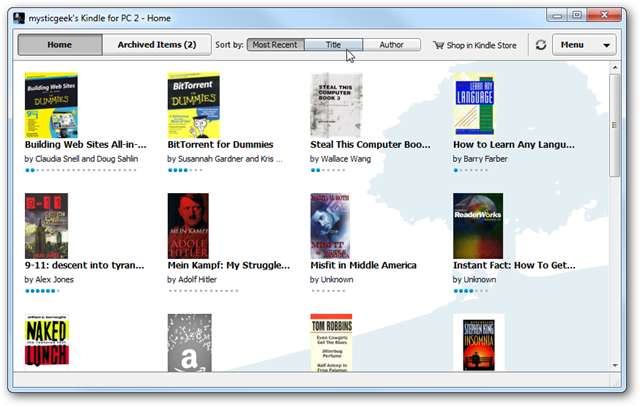Open the Menu dropdown
The height and width of the screenshot is (406, 640).
(584, 44)
